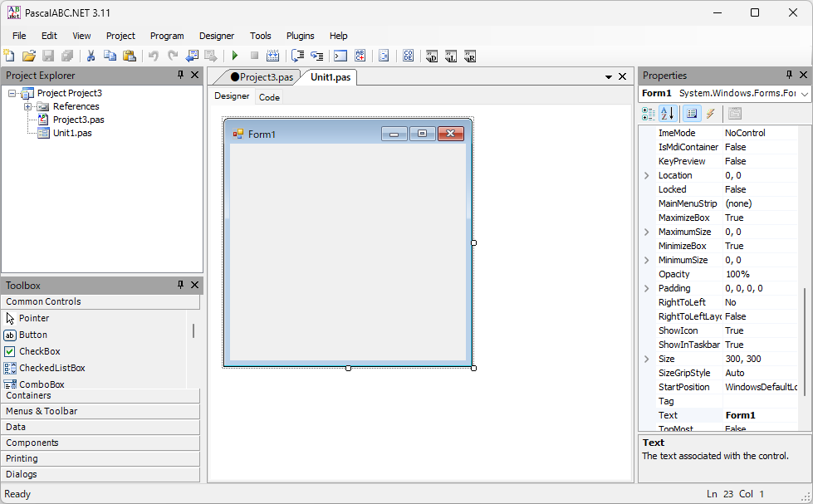Undo the last action
The height and width of the screenshot is (504, 813).
(x=154, y=56)
